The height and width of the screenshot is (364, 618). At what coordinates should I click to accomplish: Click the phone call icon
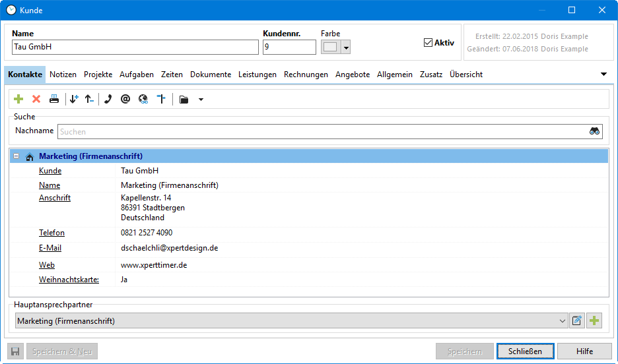(108, 99)
